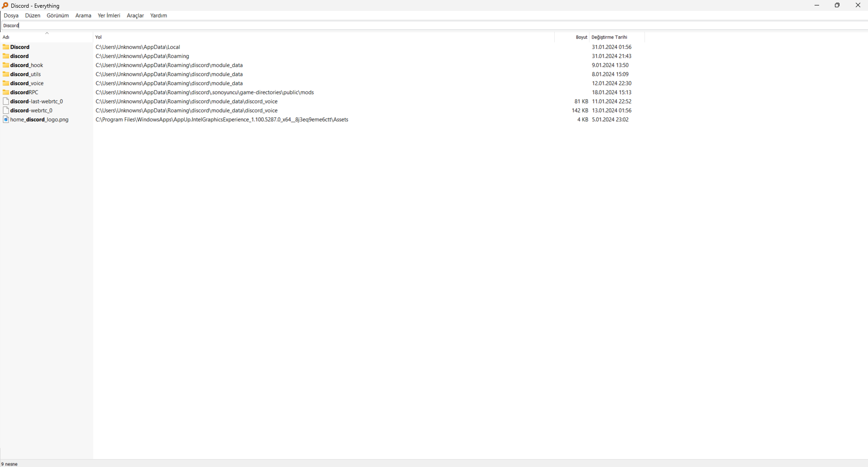The image size is (868, 467).
Task: Click the folder icon of Discord in Local
Action: 6,47
